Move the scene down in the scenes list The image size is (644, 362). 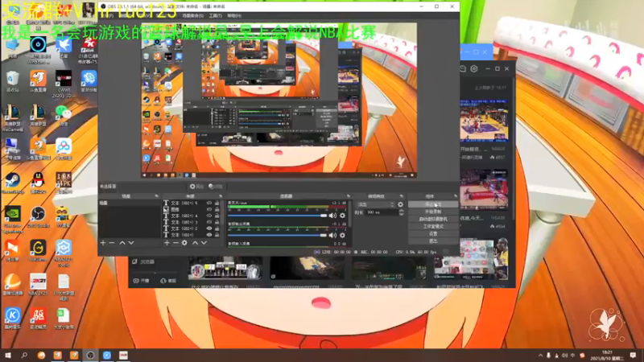[x=131, y=243]
